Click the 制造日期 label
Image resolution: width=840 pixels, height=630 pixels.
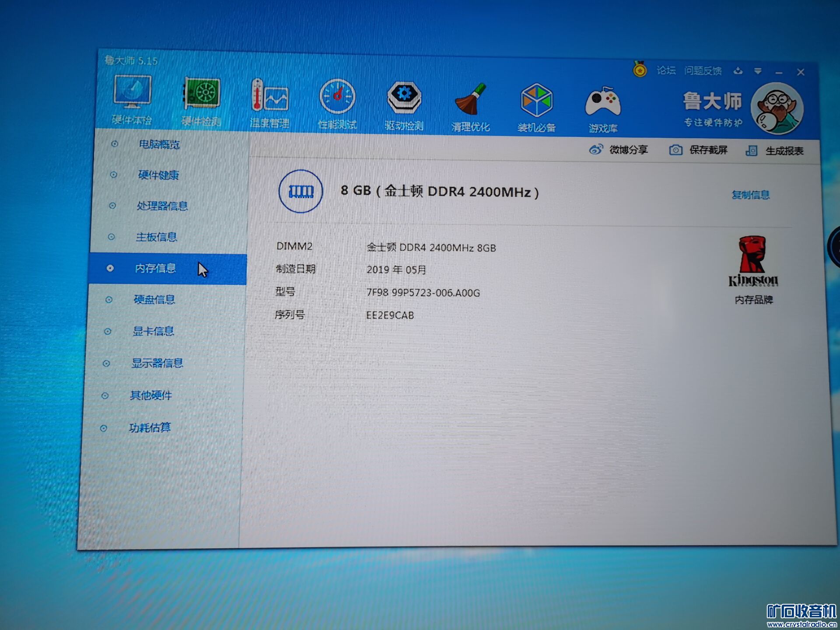[295, 269]
